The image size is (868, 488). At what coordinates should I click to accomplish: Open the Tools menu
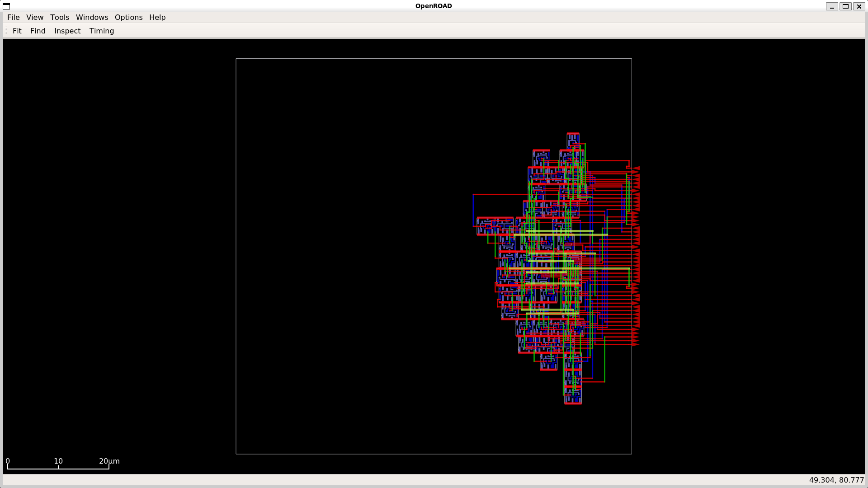[59, 17]
